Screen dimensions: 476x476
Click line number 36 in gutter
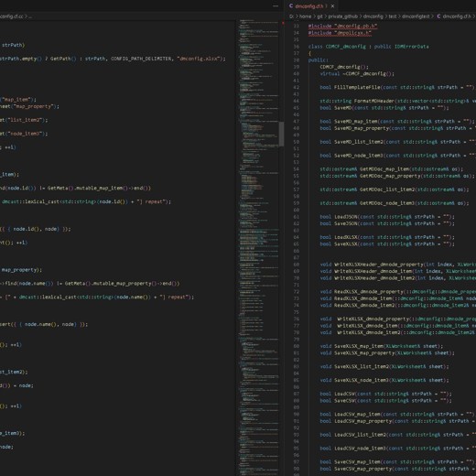point(297,47)
